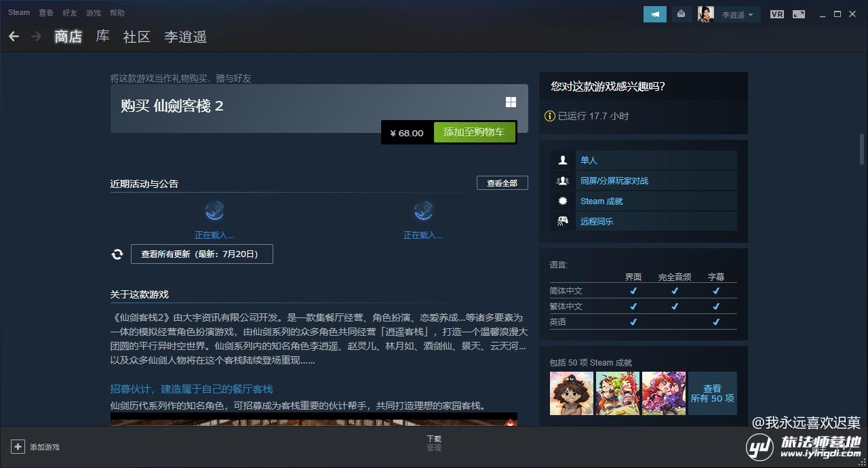The width and height of the screenshot is (868, 468).
Task: Click the vertical page scrollbar thumb
Action: 862,149
